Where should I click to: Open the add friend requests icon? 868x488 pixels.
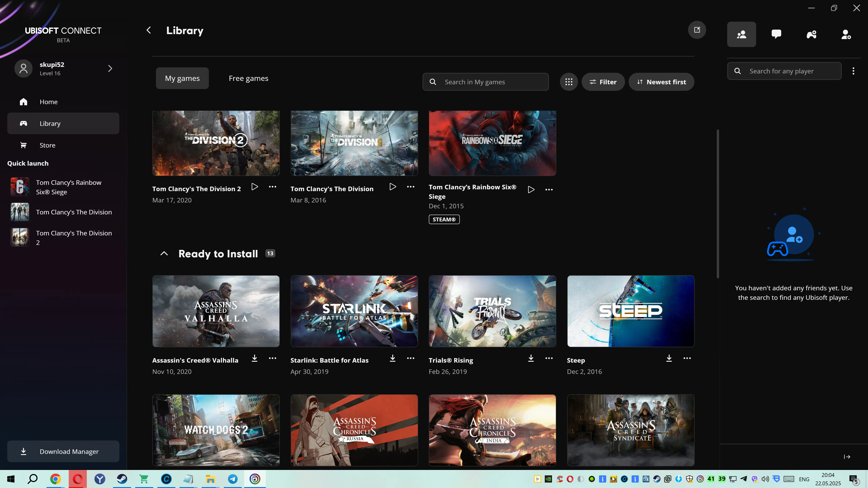[846, 34]
